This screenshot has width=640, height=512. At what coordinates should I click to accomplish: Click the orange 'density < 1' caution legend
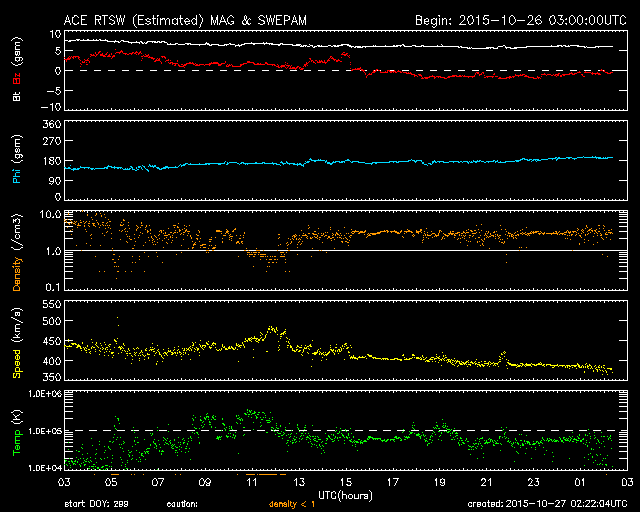click(292, 504)
